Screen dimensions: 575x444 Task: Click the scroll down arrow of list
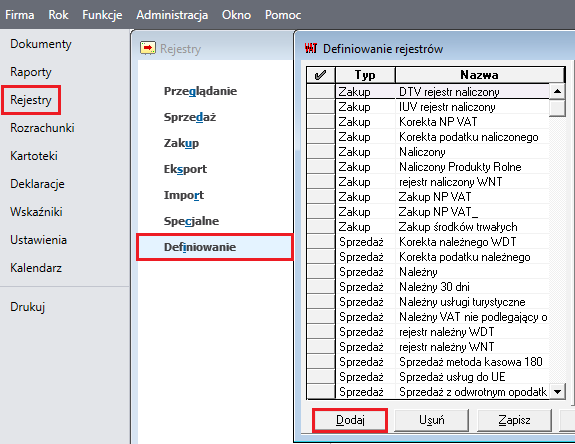pyautogui.click(x=557, y=392)
